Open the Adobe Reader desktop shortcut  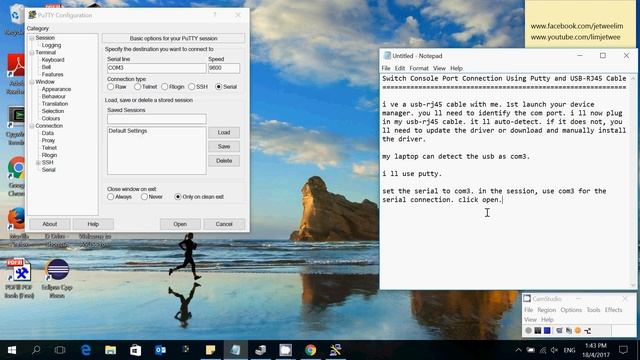16,74
